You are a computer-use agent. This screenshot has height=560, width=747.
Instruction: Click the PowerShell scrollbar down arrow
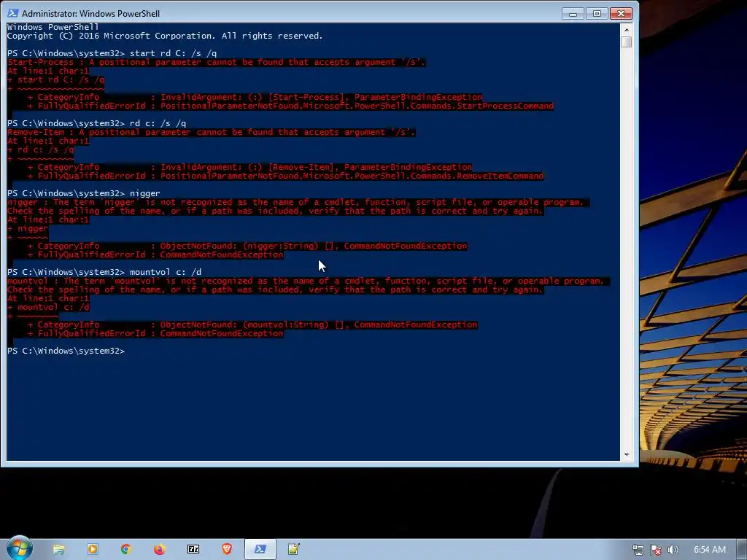pos(627,455)
